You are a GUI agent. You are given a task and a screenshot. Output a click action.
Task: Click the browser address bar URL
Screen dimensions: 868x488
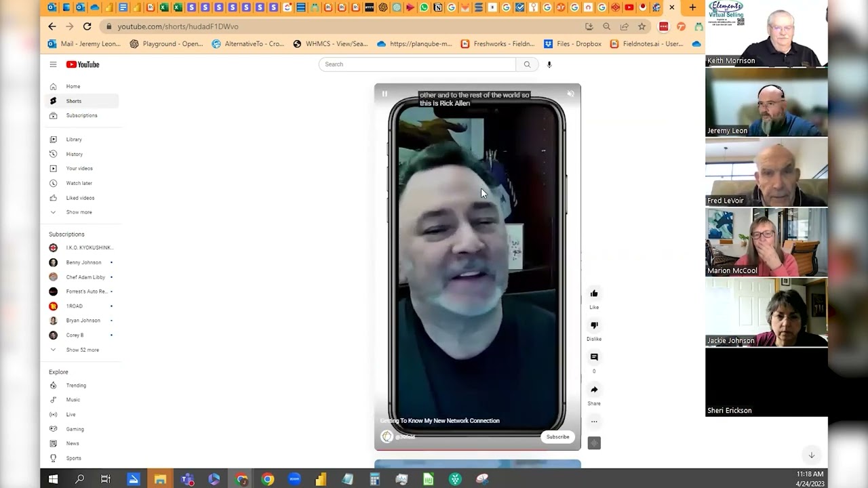coord(178,26)
